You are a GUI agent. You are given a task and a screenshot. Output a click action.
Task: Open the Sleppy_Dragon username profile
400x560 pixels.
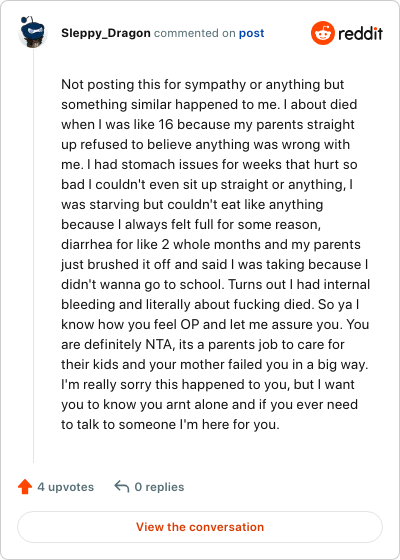(106, 33)
